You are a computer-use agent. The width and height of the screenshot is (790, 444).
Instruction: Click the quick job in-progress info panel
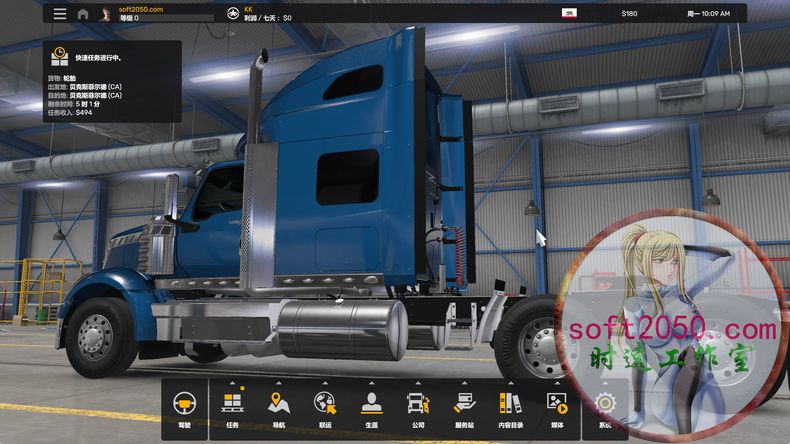[x=110, y=81]
